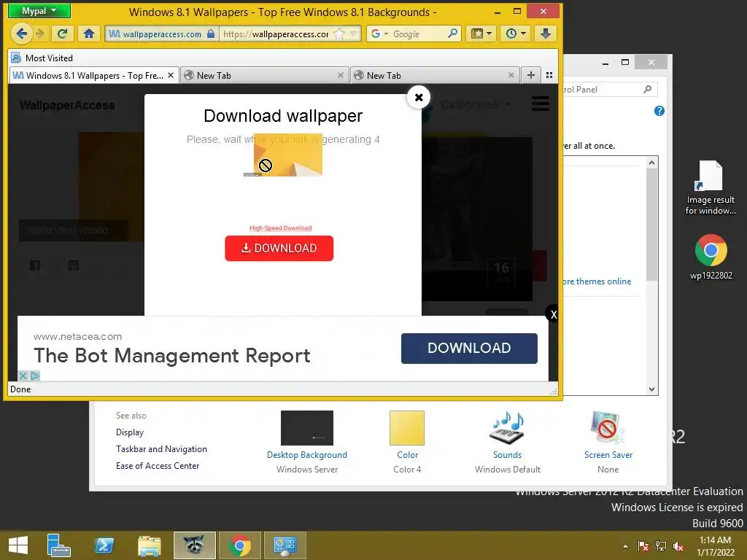The image size is (747, 560).
Task: Open the Display link under See also
Action: click(x=130, y=432)
